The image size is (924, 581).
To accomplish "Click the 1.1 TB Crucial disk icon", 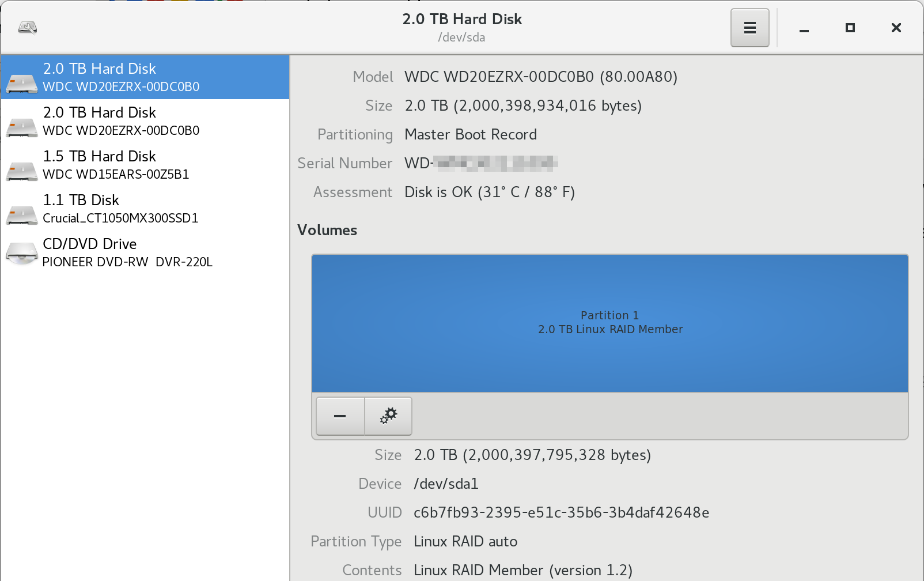I will (22, 214).
